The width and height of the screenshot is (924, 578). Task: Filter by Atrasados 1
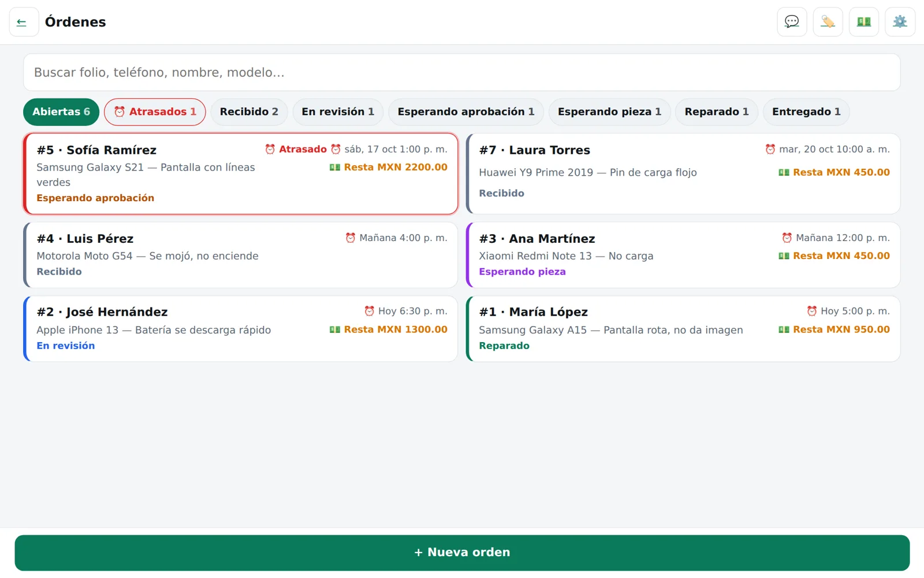point(155,112)
